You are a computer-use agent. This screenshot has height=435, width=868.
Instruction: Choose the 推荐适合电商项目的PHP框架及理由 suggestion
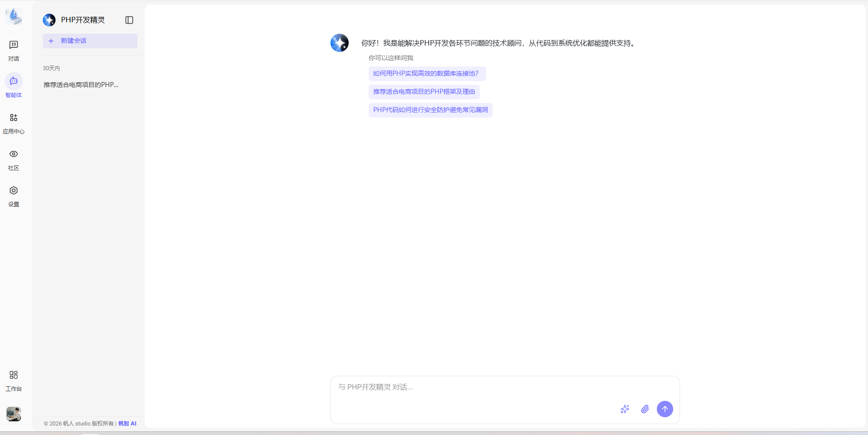coord(424,92)
